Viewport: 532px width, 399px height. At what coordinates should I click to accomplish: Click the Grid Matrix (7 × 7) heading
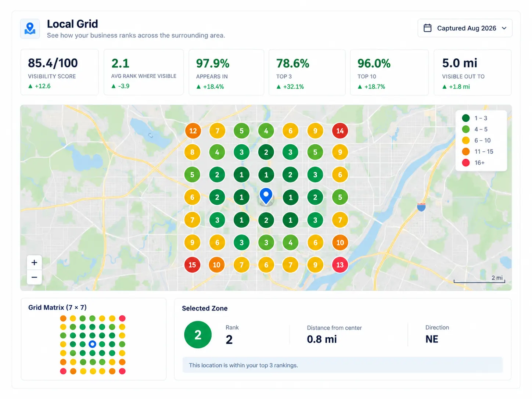coord(57,308)
